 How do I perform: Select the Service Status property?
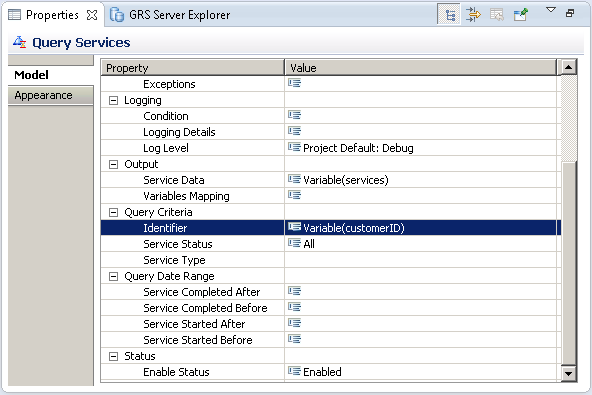pyautogui.click(x=178, y=244)
